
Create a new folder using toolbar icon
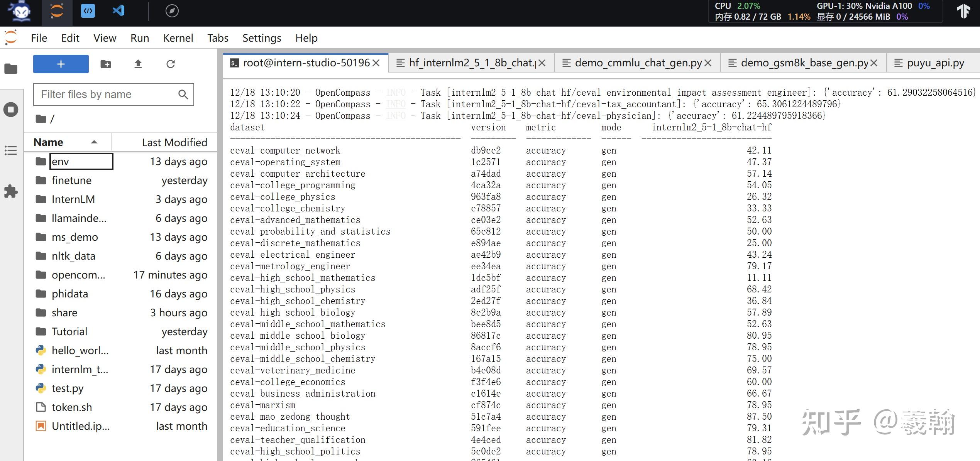105,64
